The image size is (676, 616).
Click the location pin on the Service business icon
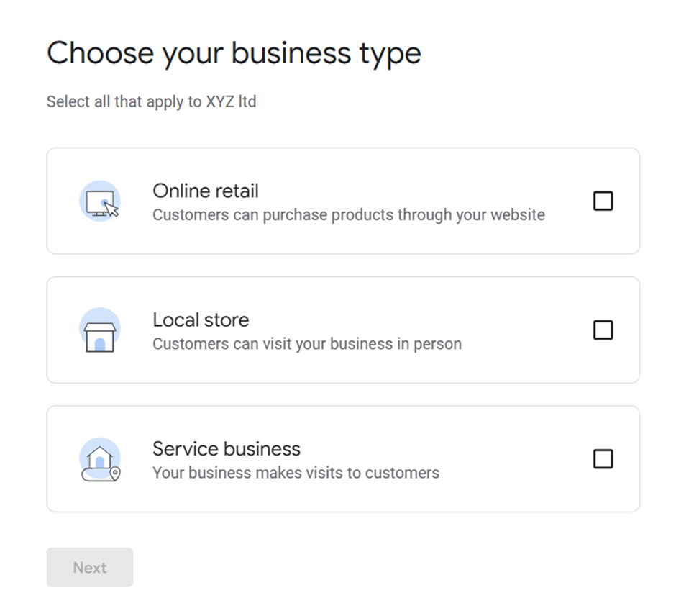tap(114, 473)
